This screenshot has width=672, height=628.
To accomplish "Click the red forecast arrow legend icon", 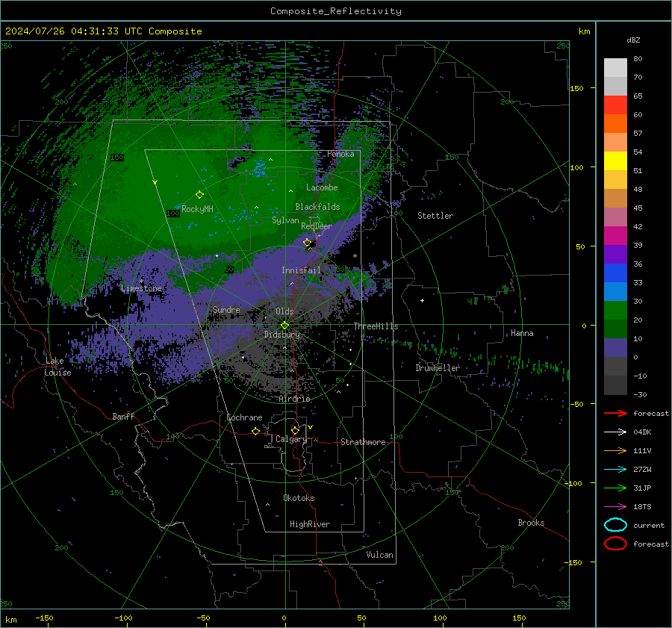I will pyautogui.click(x=615, y=413).
